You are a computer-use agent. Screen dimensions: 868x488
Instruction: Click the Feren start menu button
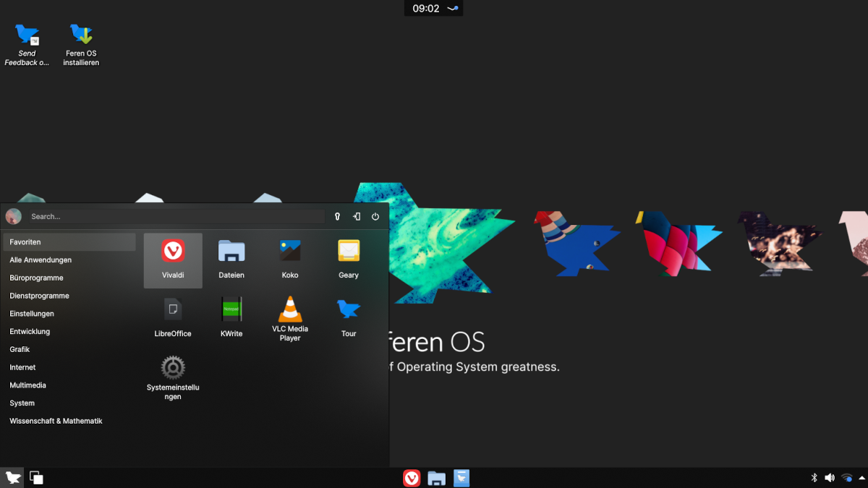point(12,477)
